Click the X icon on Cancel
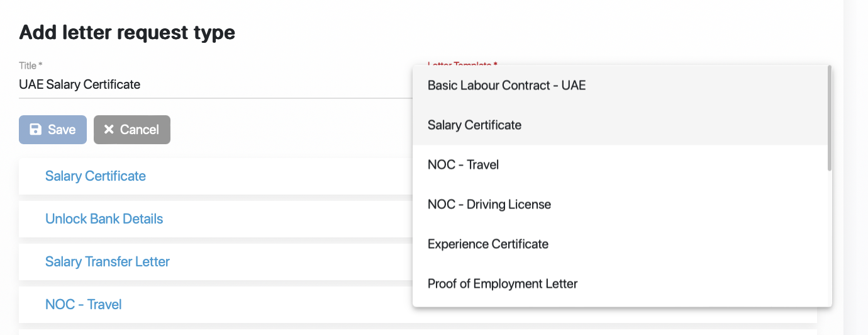Screen dimensions: 868x335 point(109,130)
